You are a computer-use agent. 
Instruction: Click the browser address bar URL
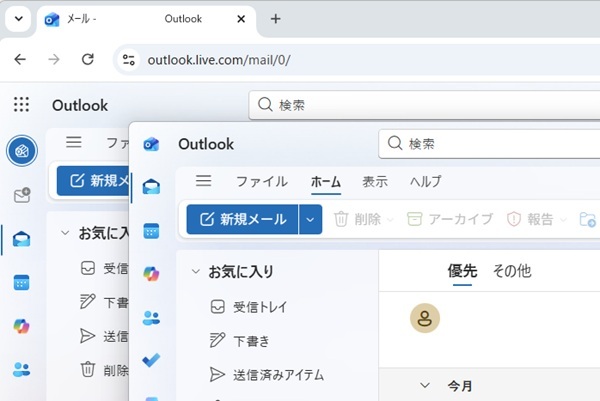219,60
